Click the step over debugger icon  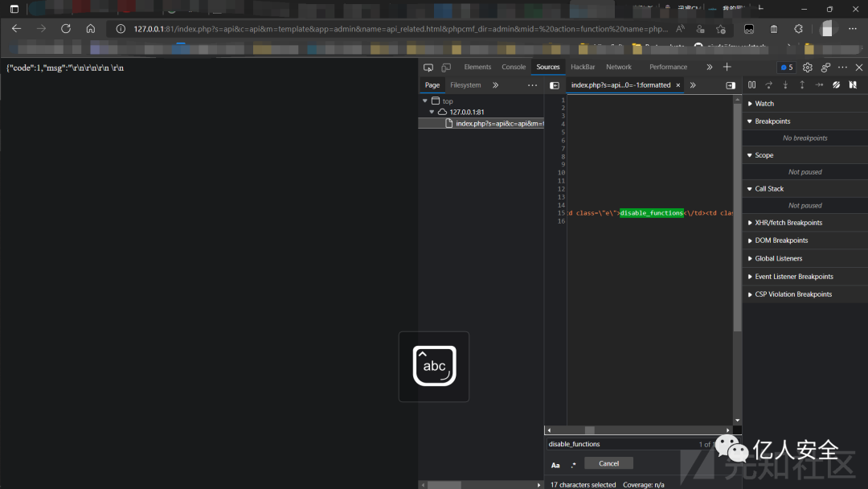point(769,85)
